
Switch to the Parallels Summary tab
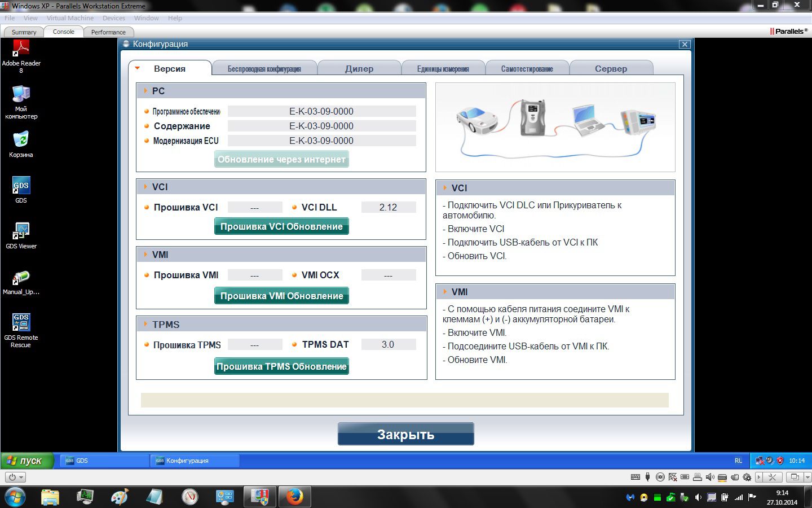point(24,32)
